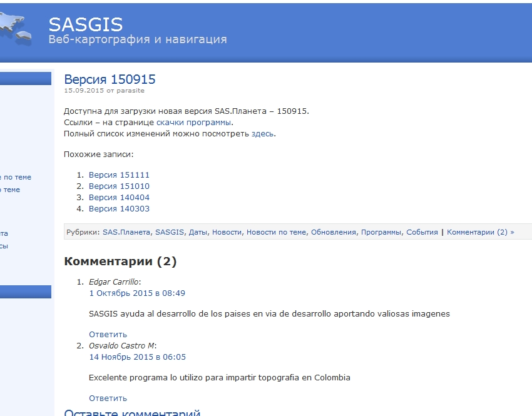Open related post 'Версия 140303'

(119, 209)
